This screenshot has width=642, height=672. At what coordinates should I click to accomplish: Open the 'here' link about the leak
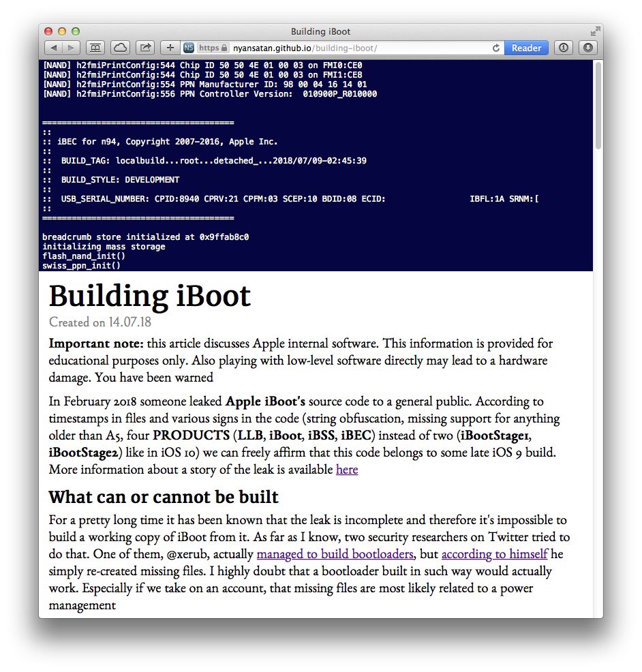click(x=347, y=470)
